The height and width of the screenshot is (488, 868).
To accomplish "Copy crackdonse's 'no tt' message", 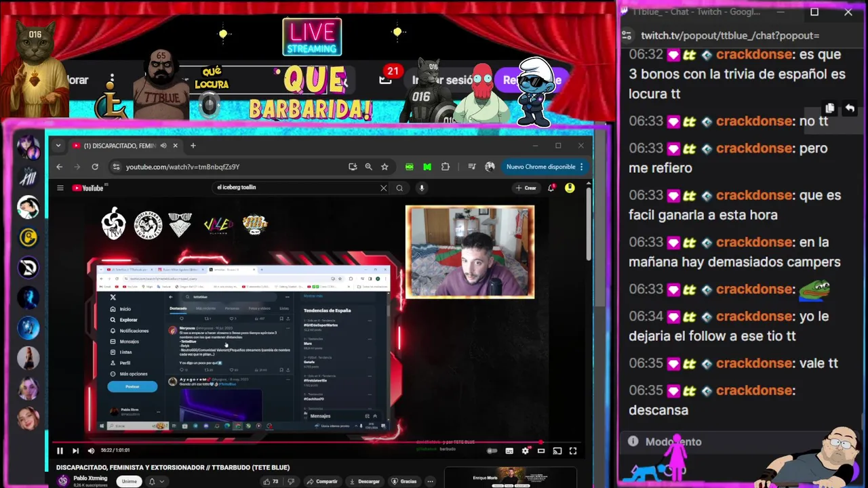I will (830, 108).
